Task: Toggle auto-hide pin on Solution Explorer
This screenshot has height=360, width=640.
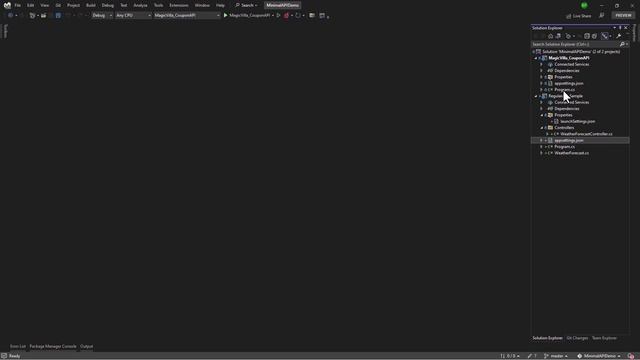Action: point(620,28)
